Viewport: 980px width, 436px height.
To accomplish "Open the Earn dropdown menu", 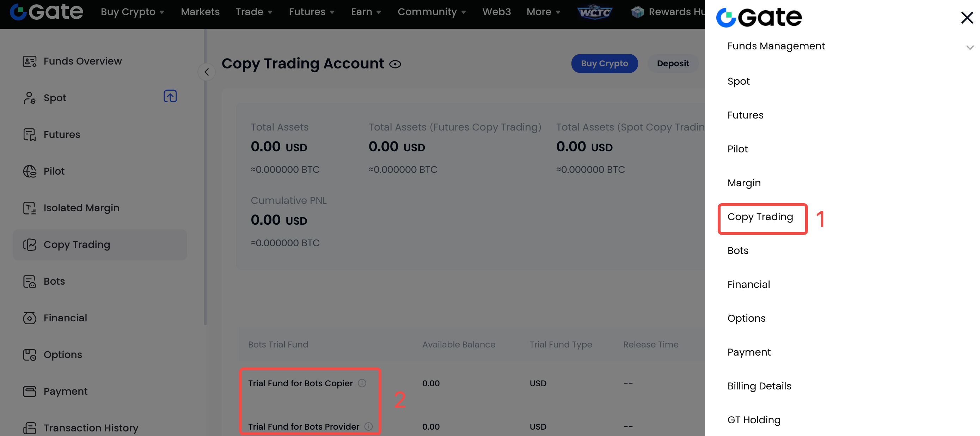I will pyautogui.click(x=366, y=12).
